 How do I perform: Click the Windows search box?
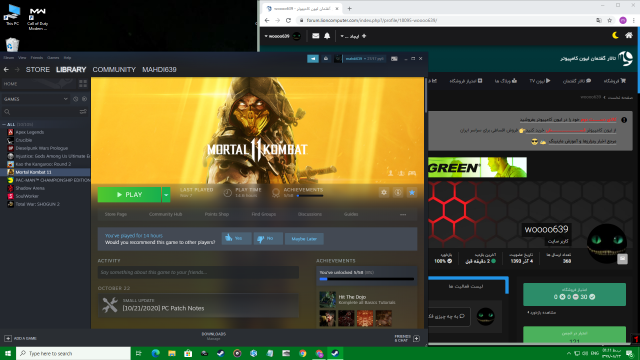[x=73, y=353]
